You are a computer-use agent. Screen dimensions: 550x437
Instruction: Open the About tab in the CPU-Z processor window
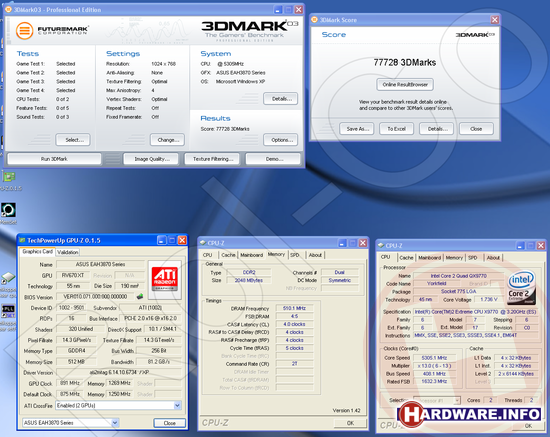pyautogui.click(x=493, y=257)
